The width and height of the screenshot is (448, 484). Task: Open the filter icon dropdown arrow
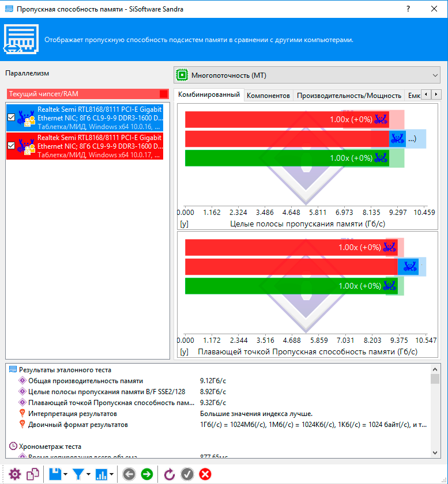coord(88,474)
